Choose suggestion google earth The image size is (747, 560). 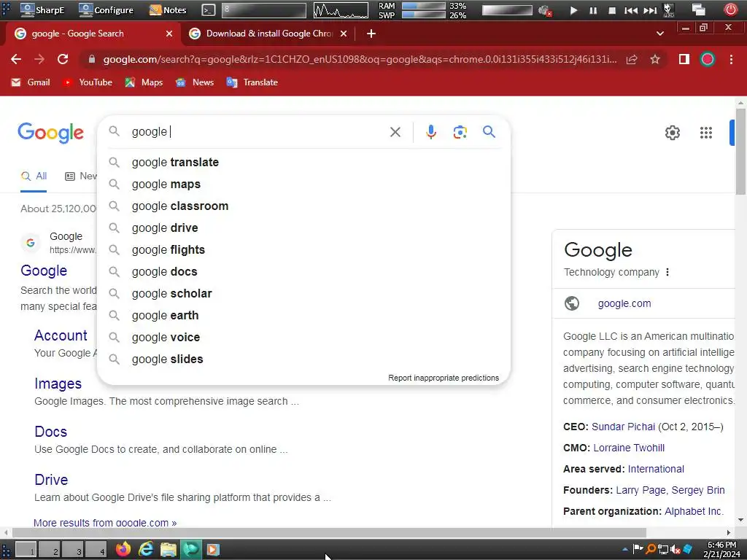pos(303,316)
